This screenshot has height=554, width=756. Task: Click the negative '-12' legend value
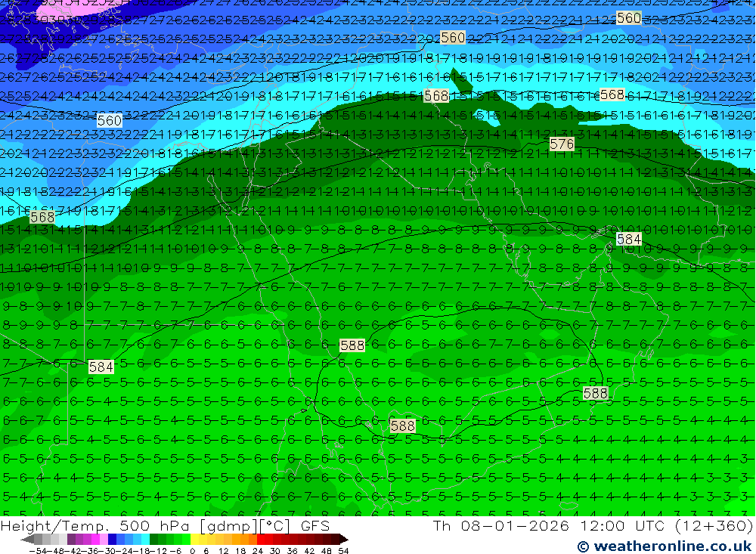pyautogui.click(x=158, y=551)
